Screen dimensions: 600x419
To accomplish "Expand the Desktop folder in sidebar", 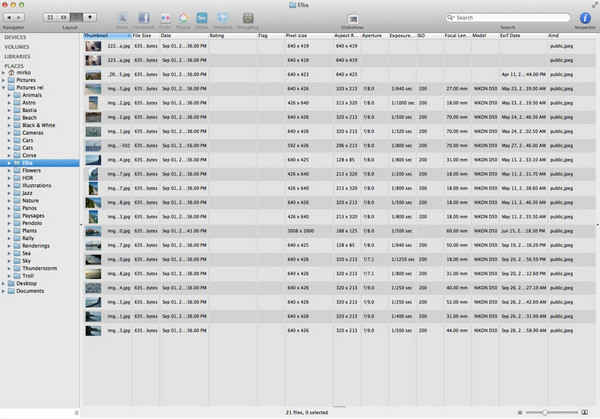I will click(5, 283).
